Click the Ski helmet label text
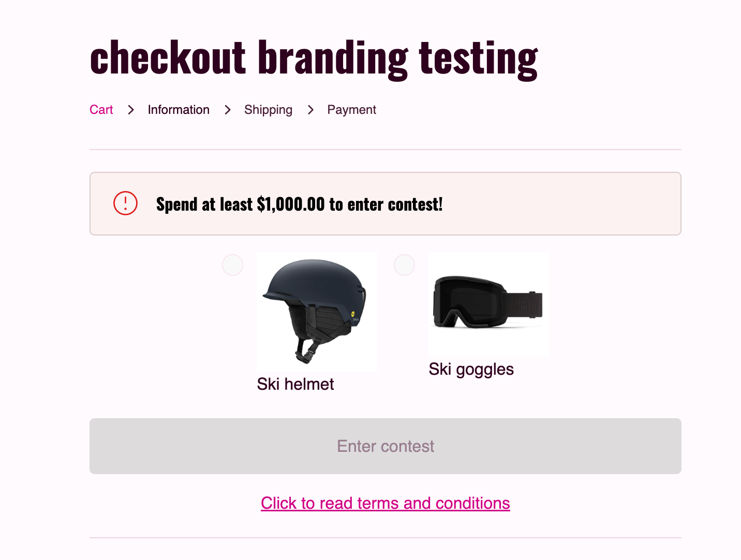The image size is (741, 560). pos(295,384)
